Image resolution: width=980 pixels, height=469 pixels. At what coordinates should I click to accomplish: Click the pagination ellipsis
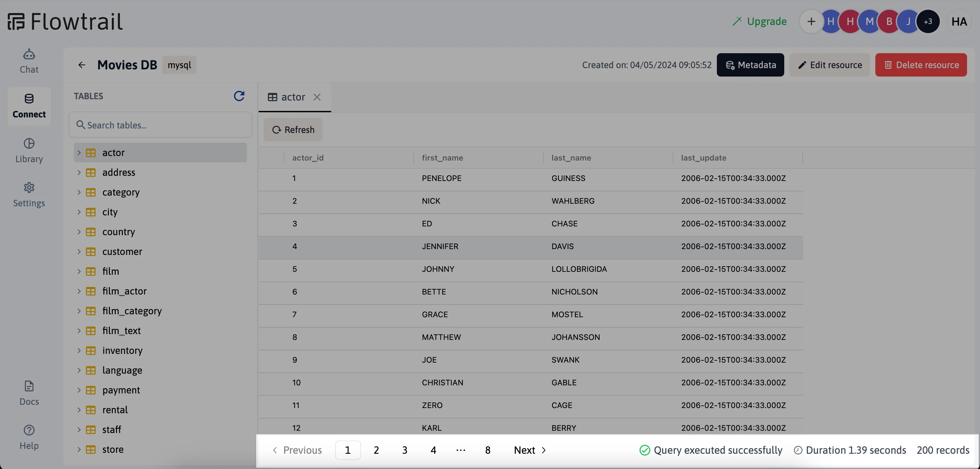[x=461, y=450]
